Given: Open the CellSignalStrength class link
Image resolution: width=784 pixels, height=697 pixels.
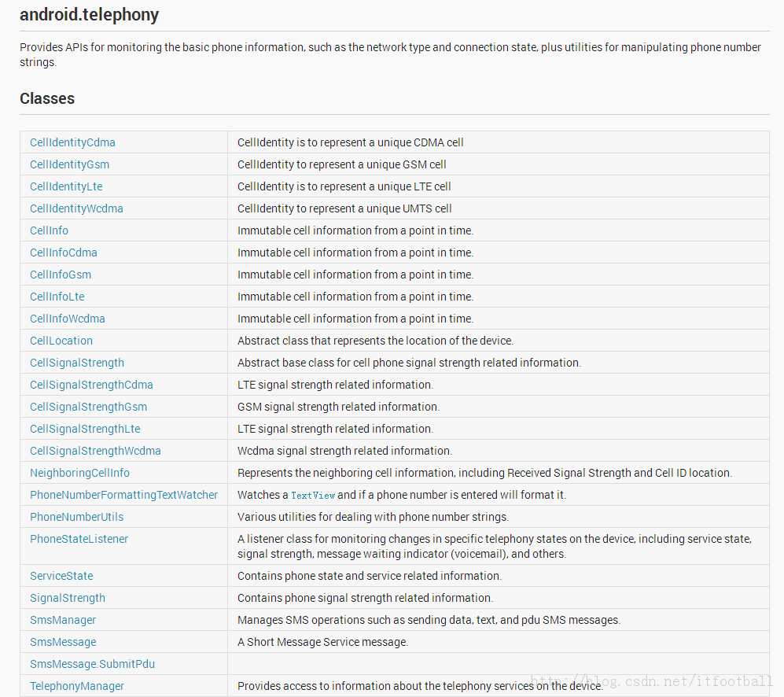Looking at the screenshot, I should tap(77, 363).
